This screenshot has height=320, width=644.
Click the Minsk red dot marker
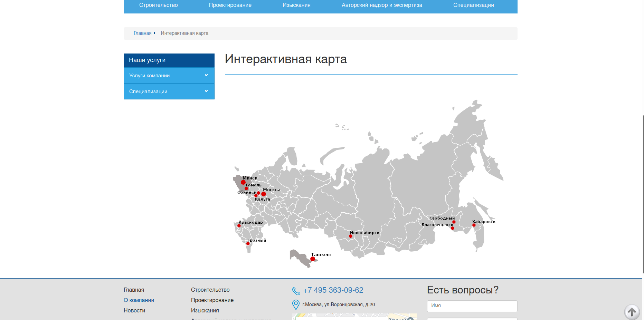243,182
